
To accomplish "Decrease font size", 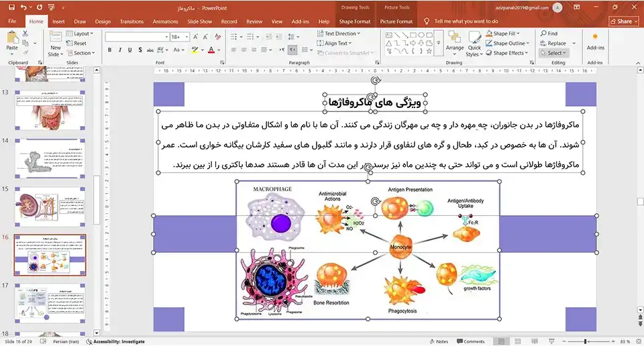I will [x=205, y=37].
